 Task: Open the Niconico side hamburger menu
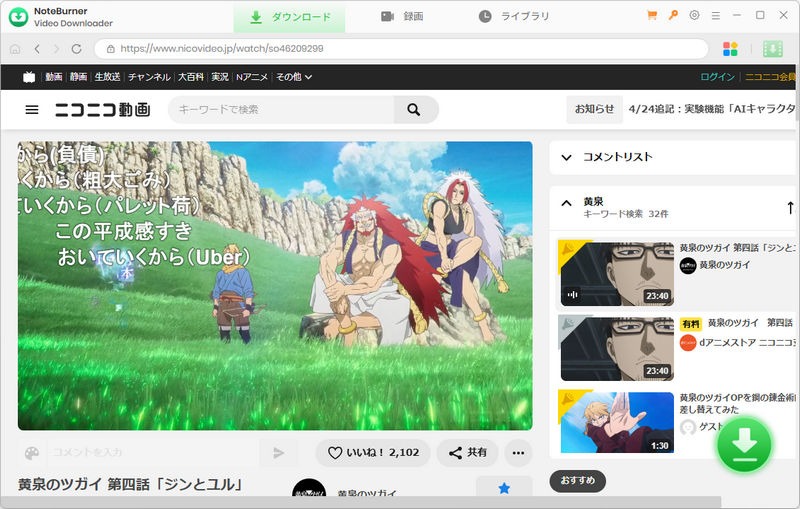32,110
